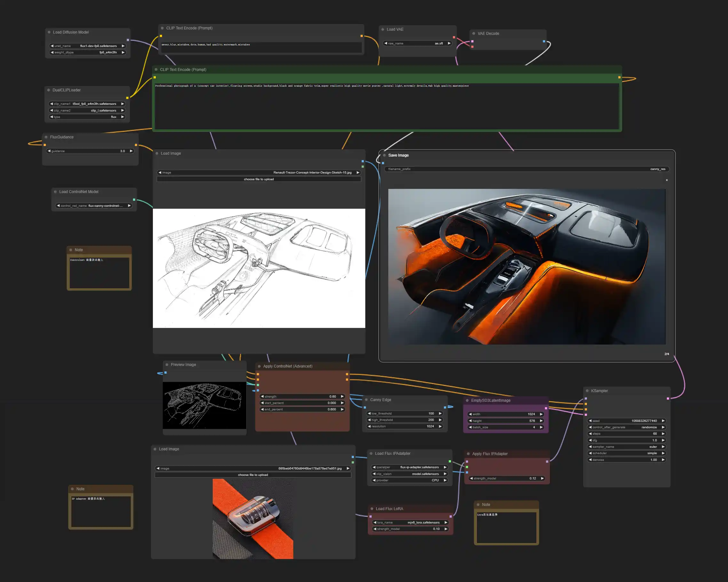Open weight_dtype dropdown fp8_e4m3fn
The image size is (728, 582).
pyautogui.click(x=88, y=52)
